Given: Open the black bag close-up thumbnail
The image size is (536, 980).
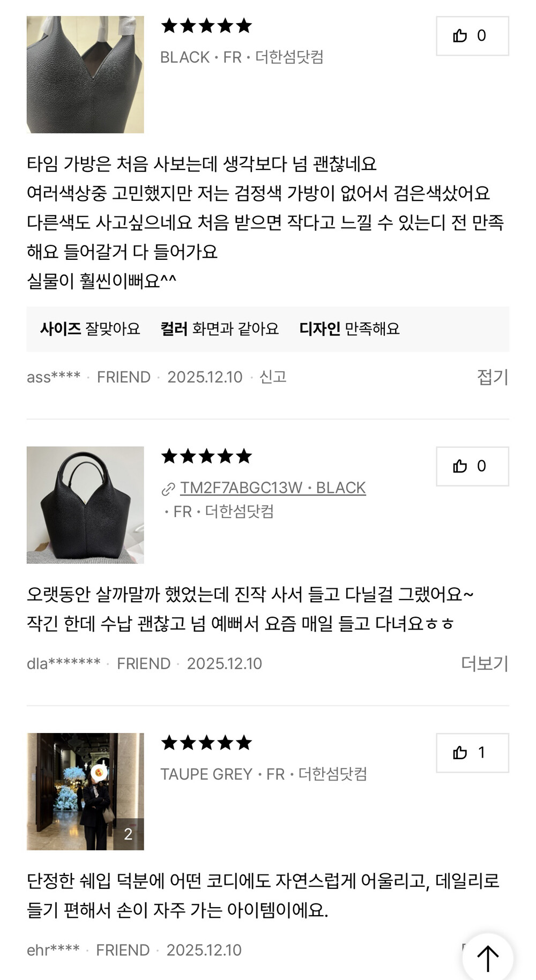Looking at the screenshot, I should point(85,74).
